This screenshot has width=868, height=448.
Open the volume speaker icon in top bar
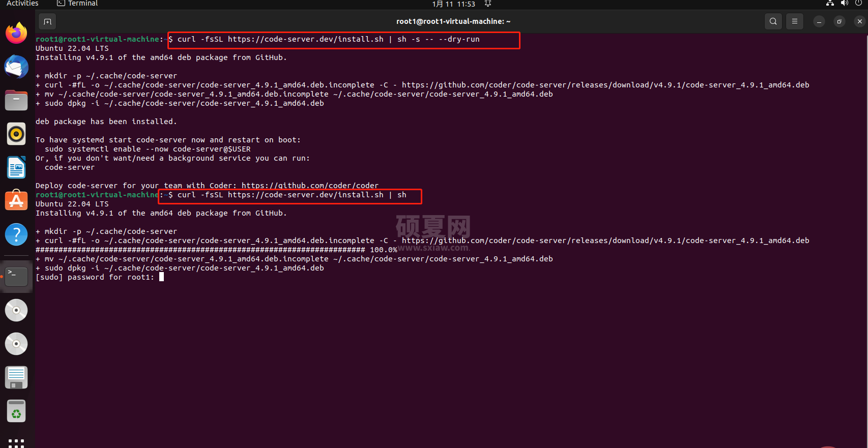click(845, 4)
